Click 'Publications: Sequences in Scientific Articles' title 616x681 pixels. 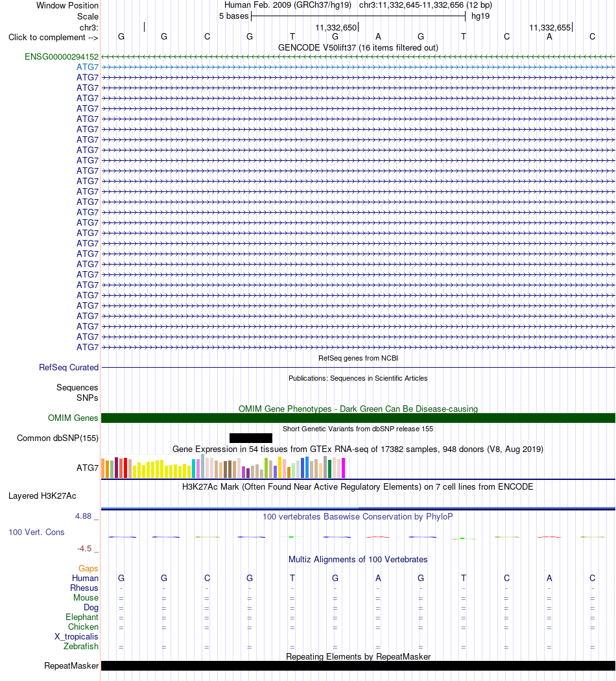coord(358,378)
